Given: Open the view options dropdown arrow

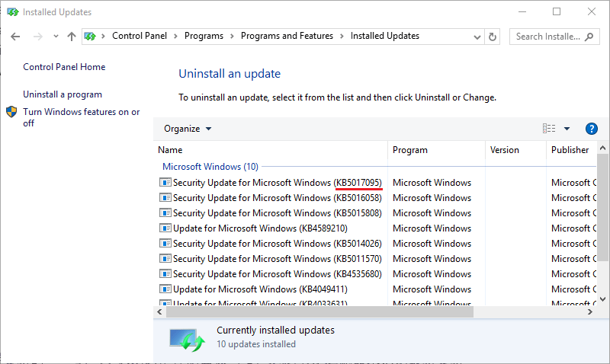Looking at the screenshot, I should [567, 129].
